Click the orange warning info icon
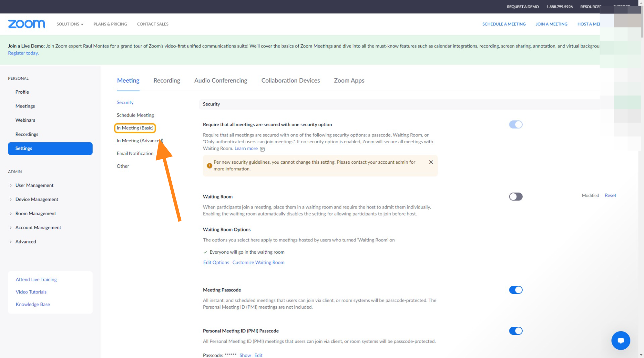Viewport: 644px width, 358px height. pyautogui.click(x=209, y=166)
